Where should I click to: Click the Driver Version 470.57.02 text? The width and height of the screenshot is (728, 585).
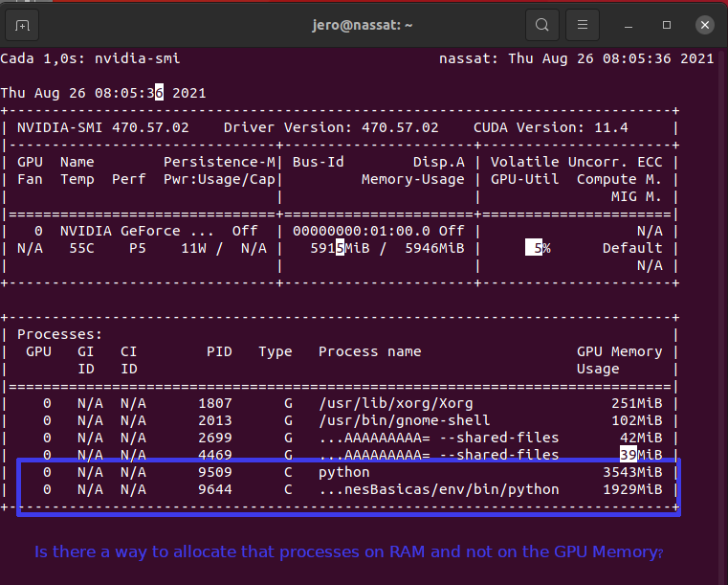click(331, 127)
